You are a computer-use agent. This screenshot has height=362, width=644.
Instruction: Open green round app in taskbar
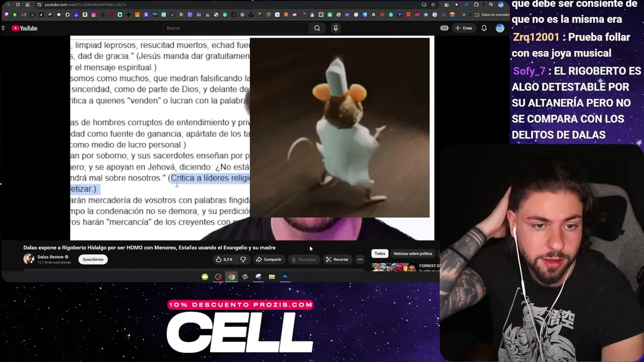click(205, 277)
